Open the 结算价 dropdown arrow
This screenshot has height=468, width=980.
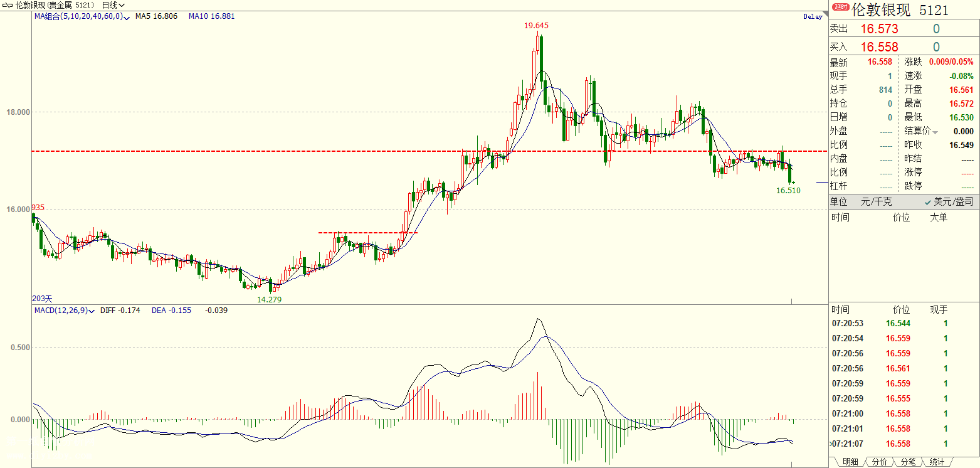pos(935,132)
